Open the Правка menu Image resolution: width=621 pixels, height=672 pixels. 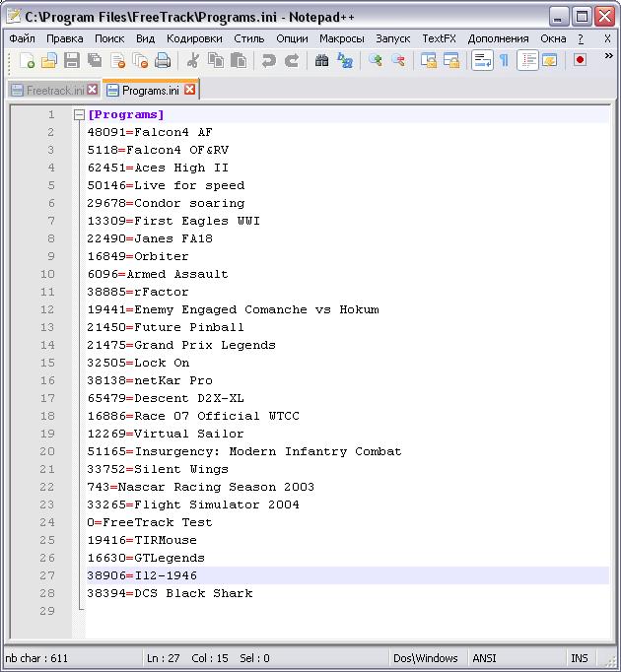[65, 38]
